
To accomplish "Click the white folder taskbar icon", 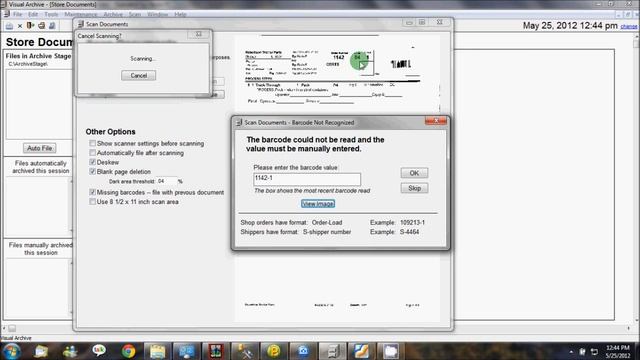I will pyautogui.click(x=390, y=351).
